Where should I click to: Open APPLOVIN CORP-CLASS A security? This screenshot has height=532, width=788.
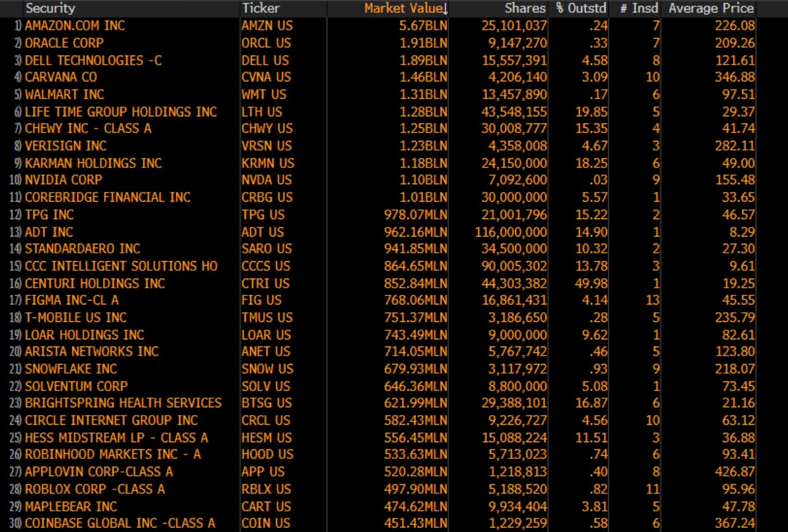pyautogui.click(x=99, y=472)
